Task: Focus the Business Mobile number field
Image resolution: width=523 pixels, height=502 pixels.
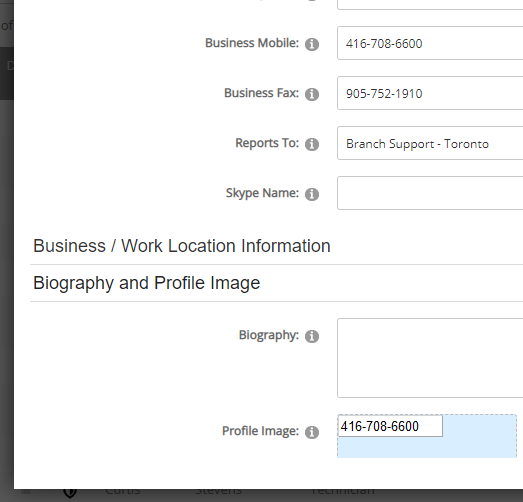Action: click(430, 43)
